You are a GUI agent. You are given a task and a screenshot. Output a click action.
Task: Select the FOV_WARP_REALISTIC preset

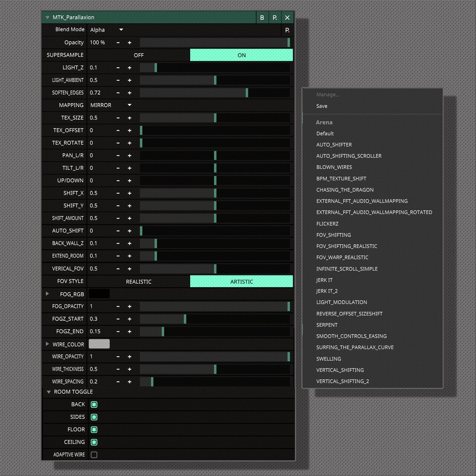pos(342,257)
